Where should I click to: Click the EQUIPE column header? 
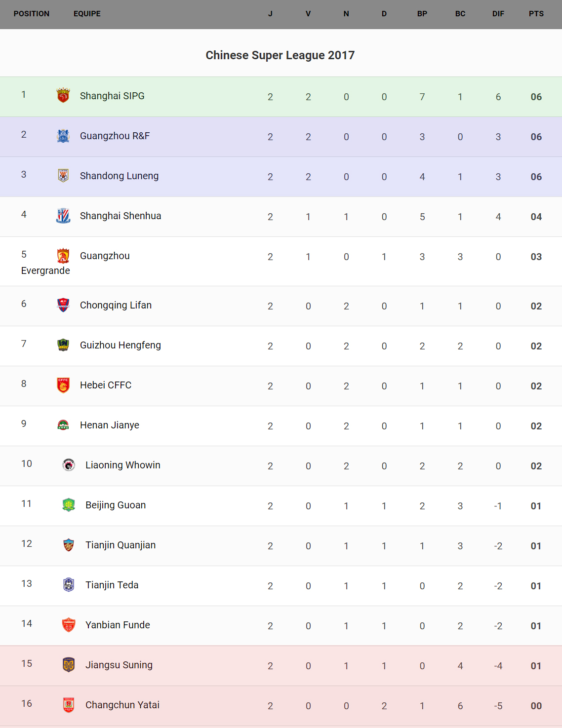[x=87, y=14]
